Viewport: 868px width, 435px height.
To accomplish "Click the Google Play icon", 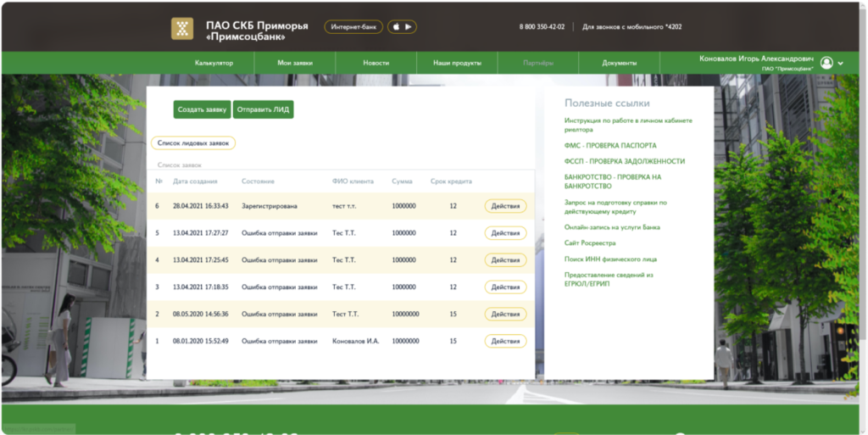I will [408, 27].
